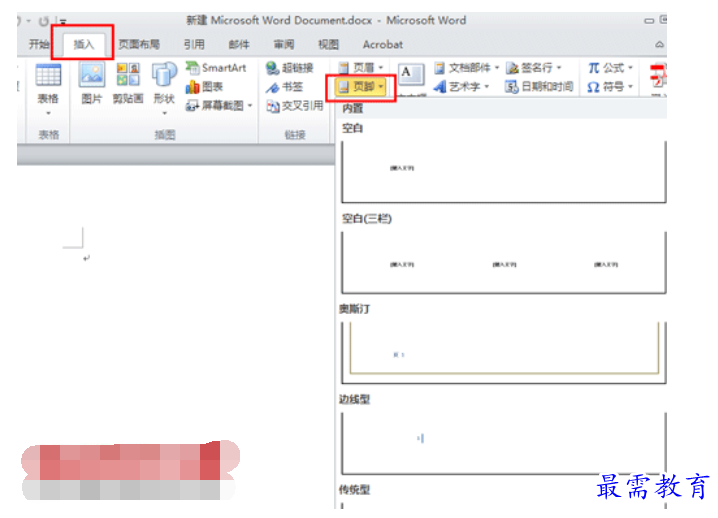The width and height of the screenshot is (718, 518).
Task: Open the Page Layout (页面布局) tab
Action: pos(139,44)
